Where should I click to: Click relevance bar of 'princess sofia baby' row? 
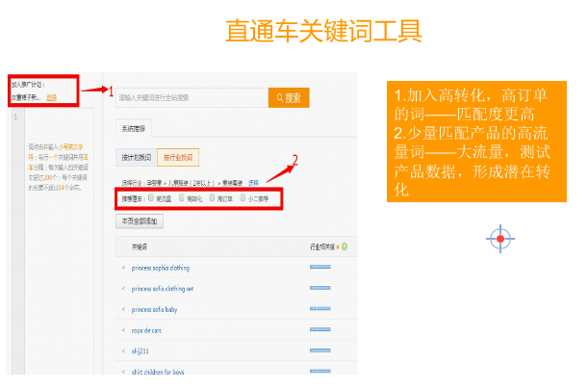tap(320, 308)
